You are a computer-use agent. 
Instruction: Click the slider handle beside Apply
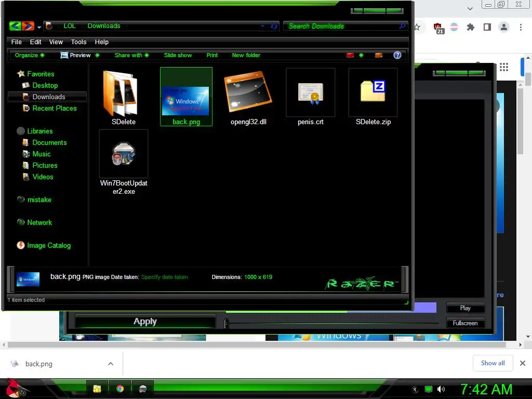pyautogui.click(x=226, y=323)
